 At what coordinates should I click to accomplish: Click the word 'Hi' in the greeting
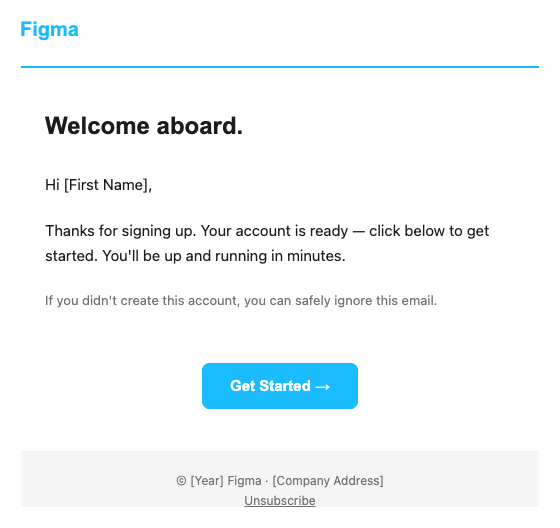click(x=52, y=185)
